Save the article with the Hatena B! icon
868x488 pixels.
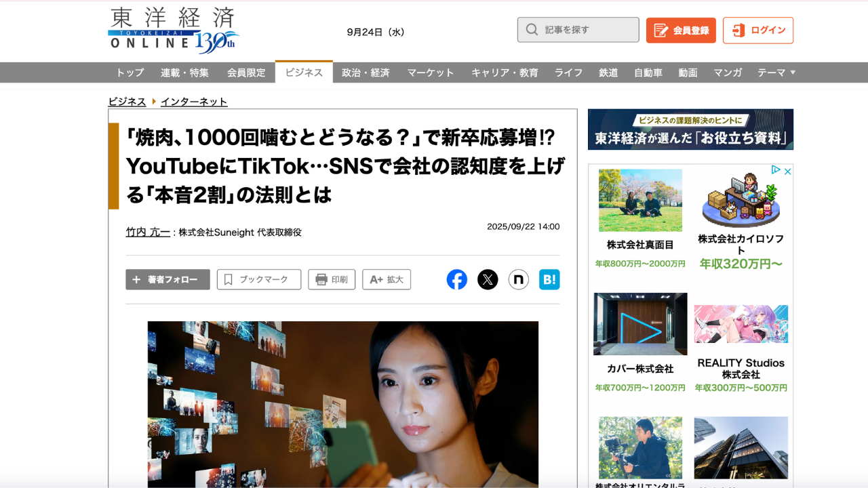(549, 279)
